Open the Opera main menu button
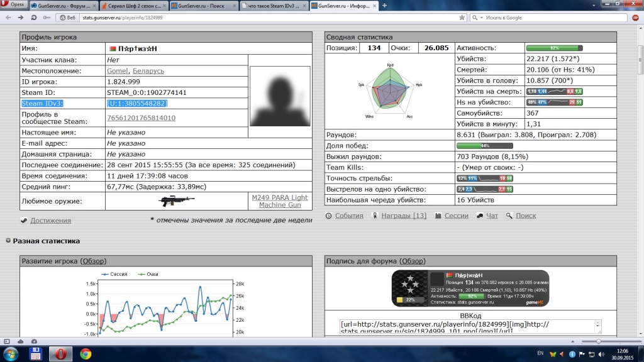 click(x=12, y=6)
